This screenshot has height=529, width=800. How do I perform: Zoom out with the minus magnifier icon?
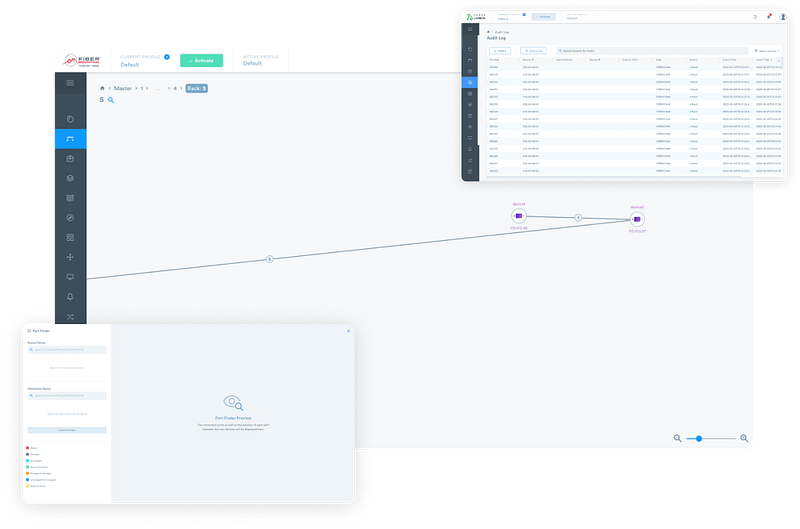pyautogui.click(x=678, y=438)
